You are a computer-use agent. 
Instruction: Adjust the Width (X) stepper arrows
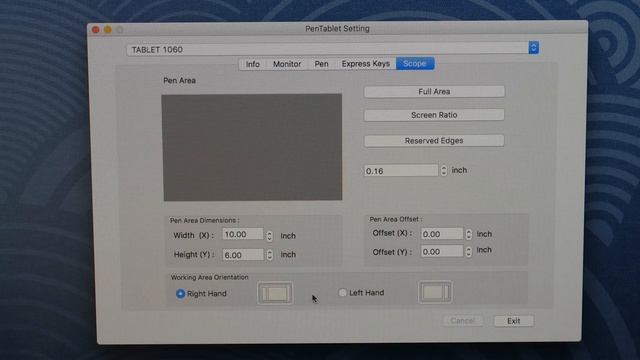(x=269, y=236)
